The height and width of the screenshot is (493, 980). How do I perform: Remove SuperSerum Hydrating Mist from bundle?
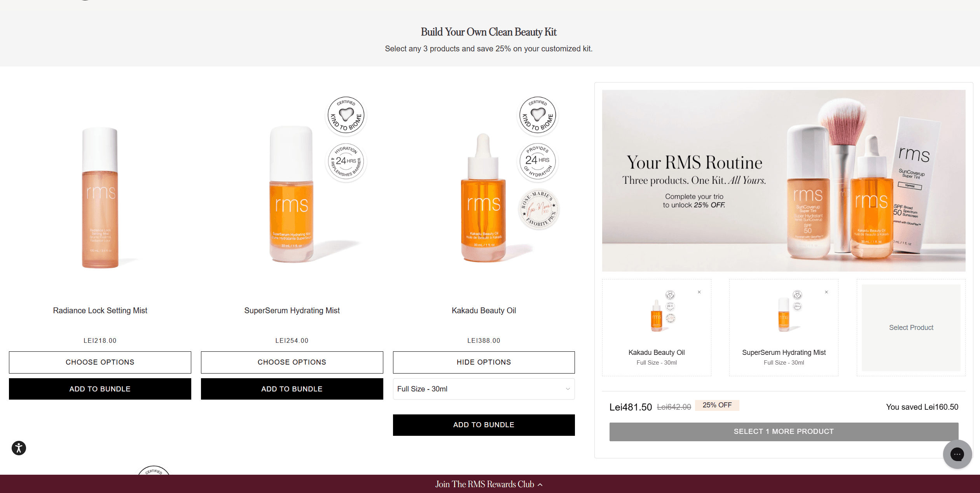(x=826, y=292)
